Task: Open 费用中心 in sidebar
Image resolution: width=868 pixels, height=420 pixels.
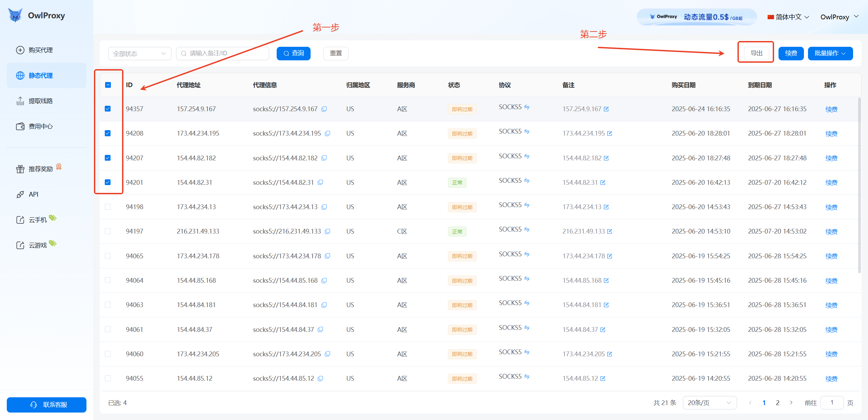Action: click(x=46, y=126)
